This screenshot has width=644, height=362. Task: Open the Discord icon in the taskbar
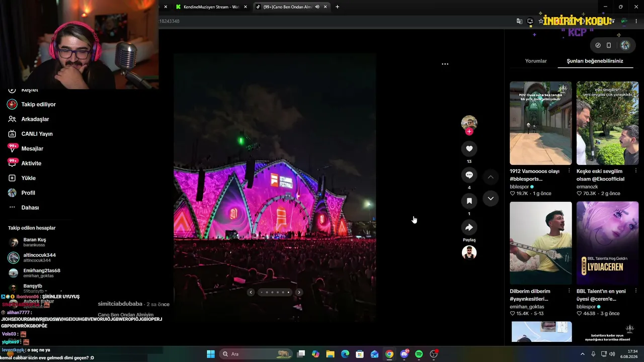pos(405,354)
